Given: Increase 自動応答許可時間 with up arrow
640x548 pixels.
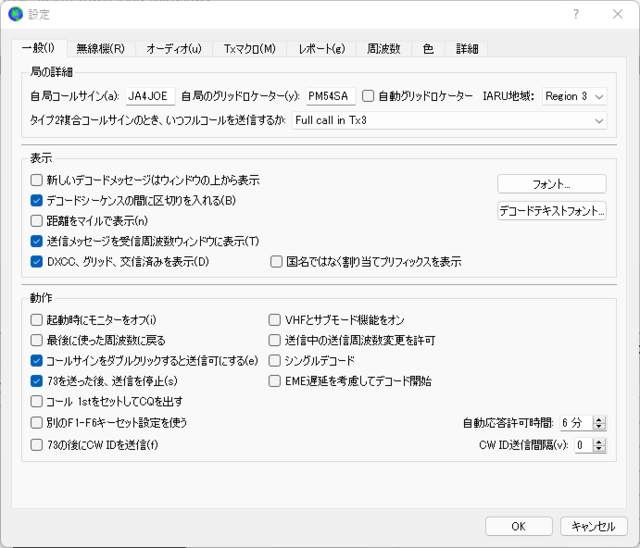Looking at the screenshot, I should click(599, 419).
